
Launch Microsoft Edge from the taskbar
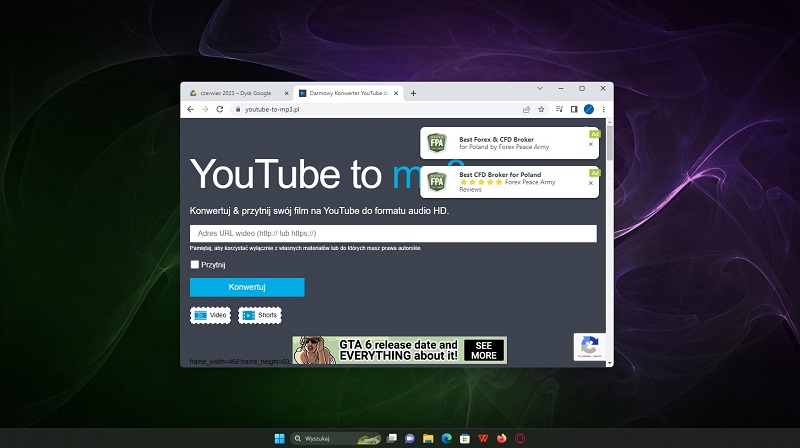446,438
